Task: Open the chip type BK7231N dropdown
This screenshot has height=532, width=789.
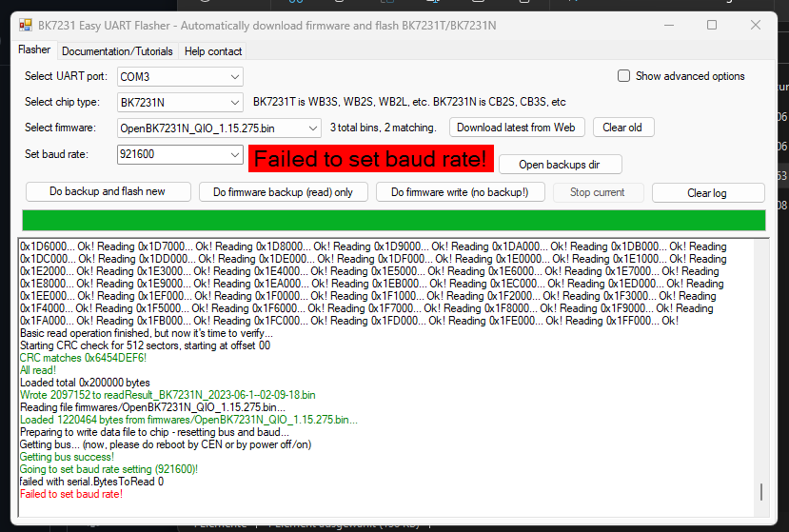Action: [x=180, y=102]
